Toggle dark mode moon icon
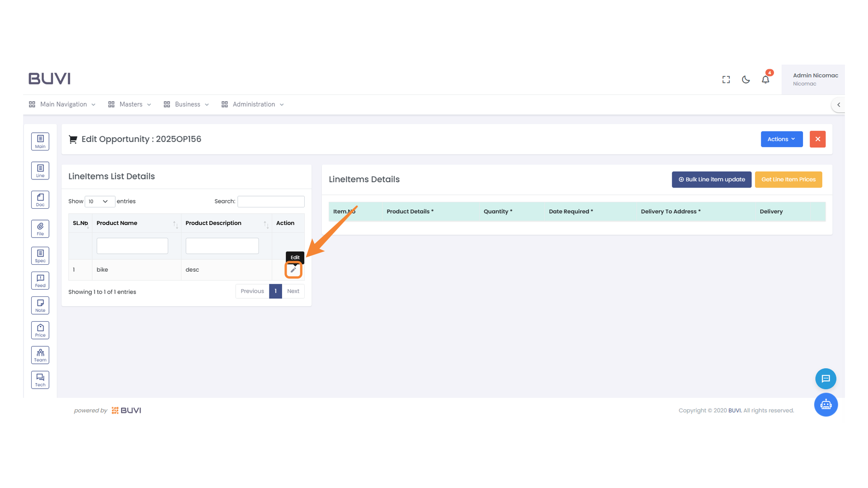This screenshot has width=868, height=488. point(746,80)
